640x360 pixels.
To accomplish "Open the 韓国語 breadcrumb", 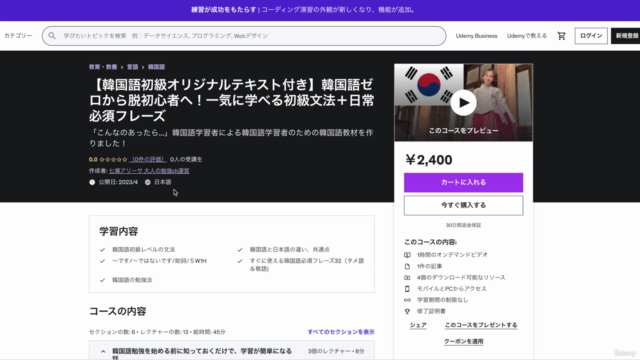I will coord(156,67).
